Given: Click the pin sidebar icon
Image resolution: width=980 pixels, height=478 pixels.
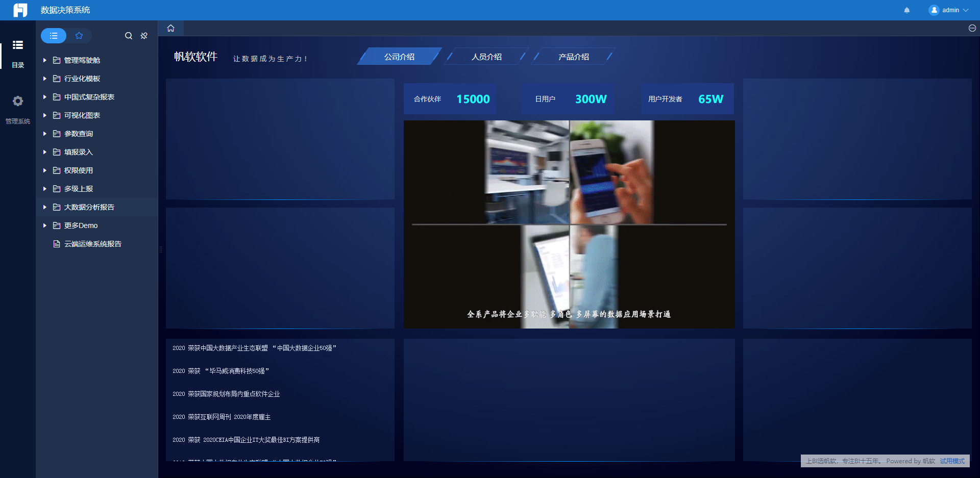Looking at the screenshot, I should pyautogui.click(x=144, y=36).
